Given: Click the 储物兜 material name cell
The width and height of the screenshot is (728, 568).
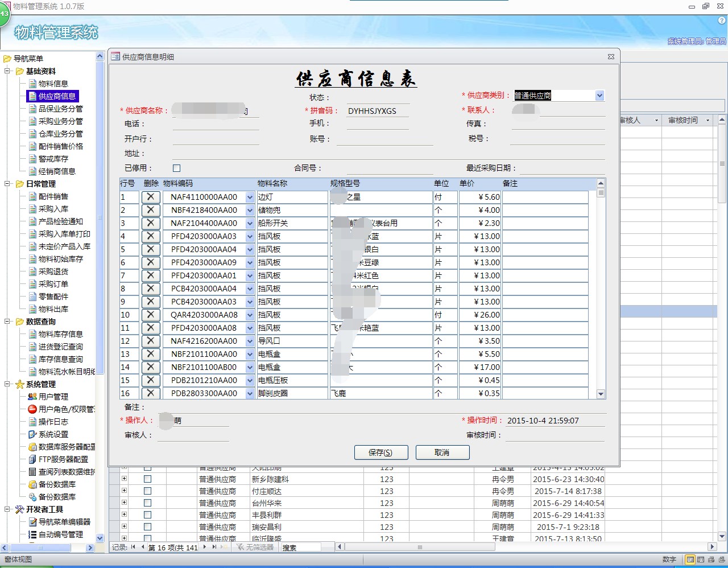Looking at the screenshot, I should 292,210.
